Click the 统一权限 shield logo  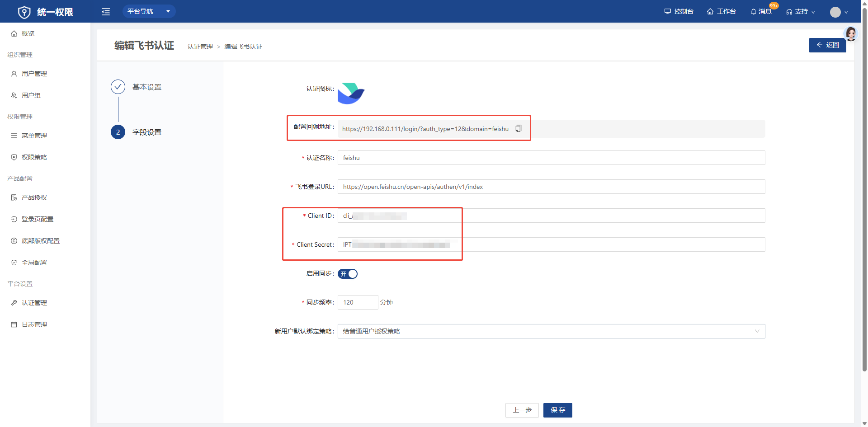tap(24, 12)
